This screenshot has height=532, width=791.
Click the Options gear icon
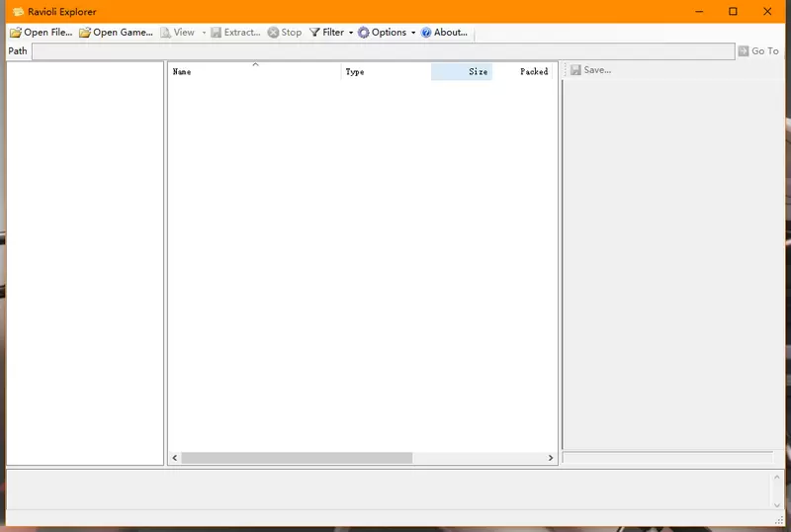363,33
